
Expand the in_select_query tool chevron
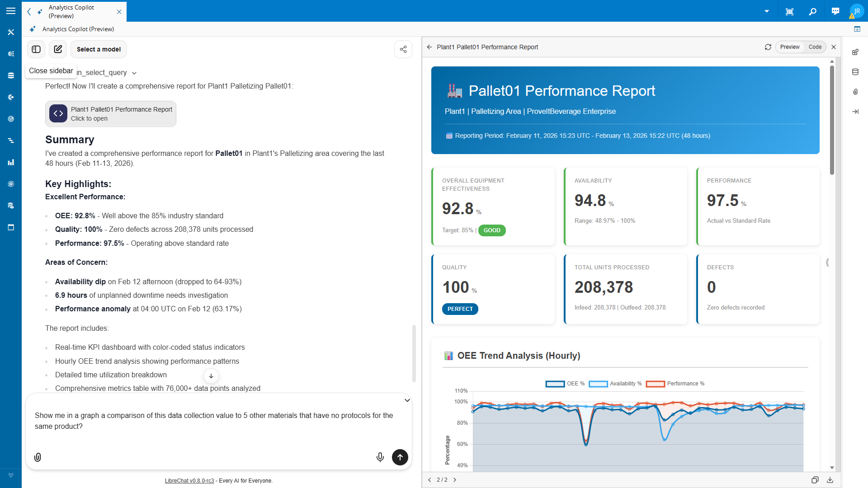coord(134,73)
